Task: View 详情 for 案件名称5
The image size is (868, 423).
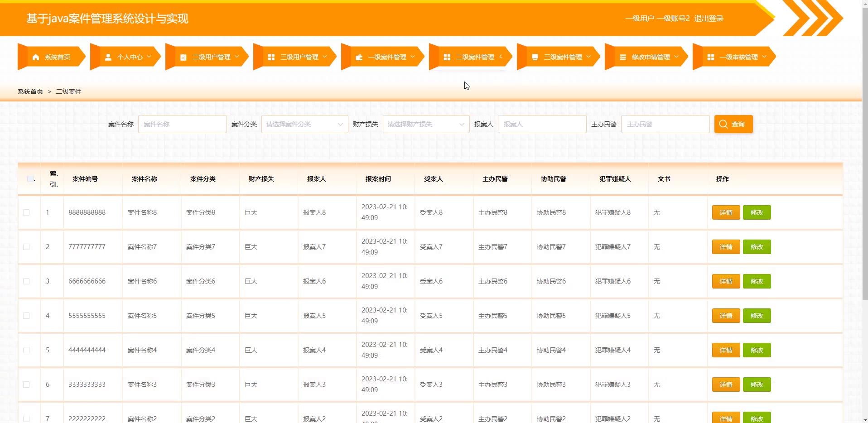Action: 726,316
